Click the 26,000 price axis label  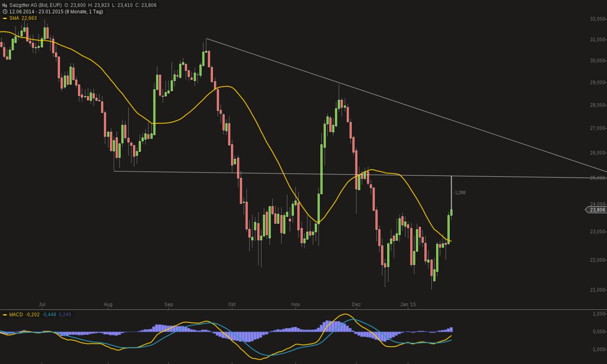[x=597, y=153]
